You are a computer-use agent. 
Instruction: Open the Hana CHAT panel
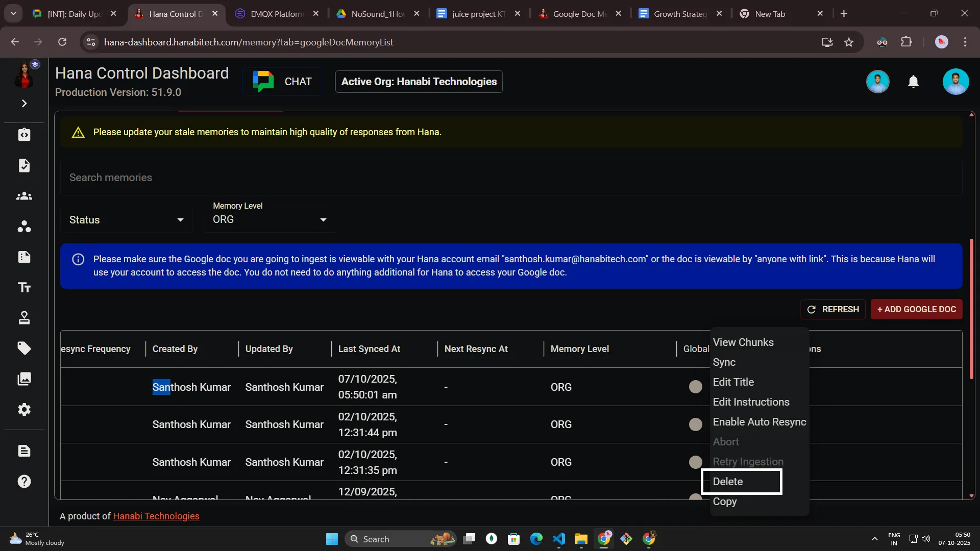coord(282,81)
